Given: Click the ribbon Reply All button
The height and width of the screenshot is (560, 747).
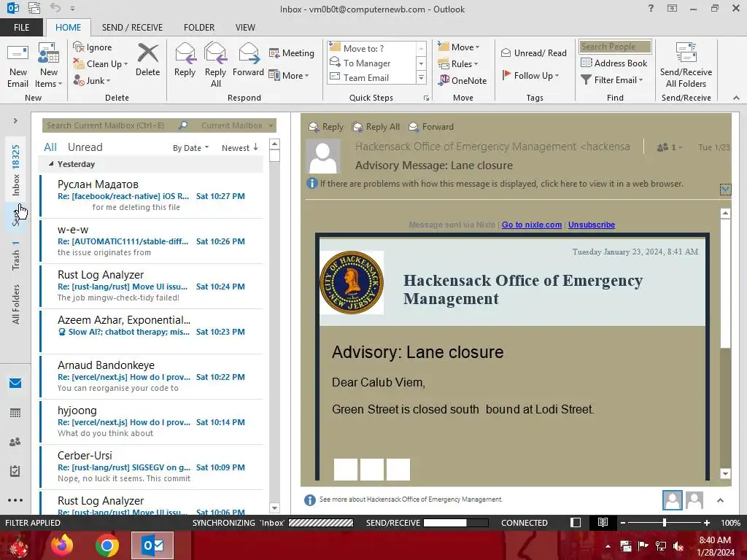Looking at the screenshot, I should (215, 66).
